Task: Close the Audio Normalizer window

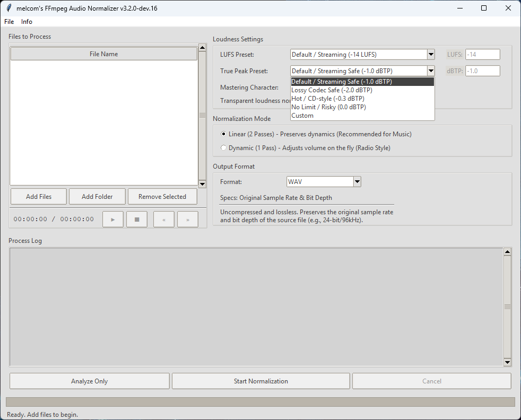Action: click(508, 8)
